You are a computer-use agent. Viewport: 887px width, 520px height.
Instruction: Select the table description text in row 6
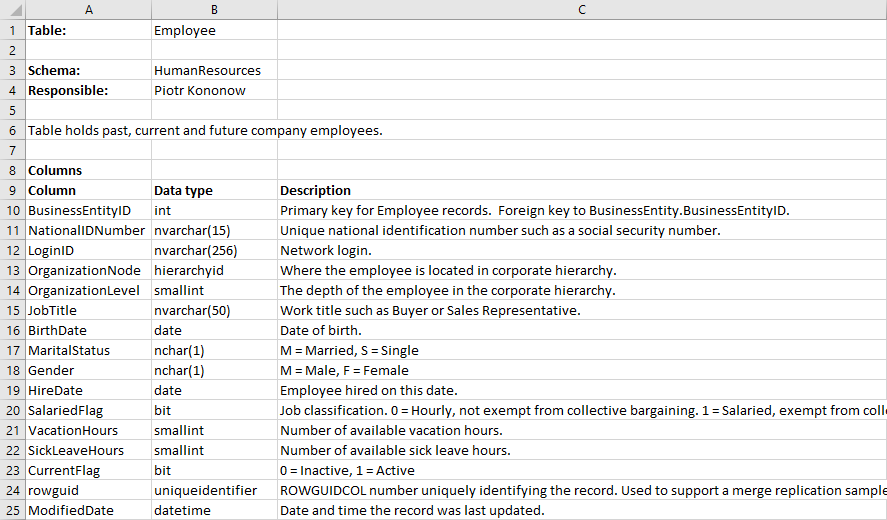[x=205, y=130]
